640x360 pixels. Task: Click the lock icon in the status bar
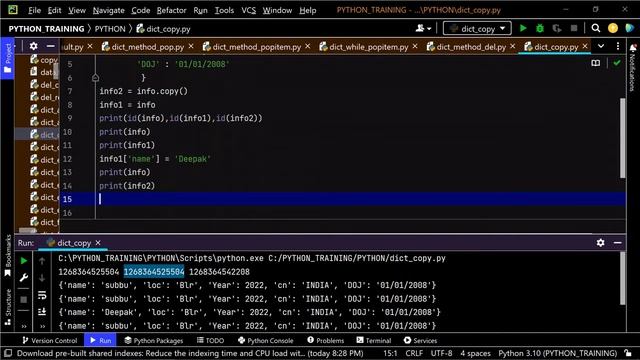[x=628, y=353]
